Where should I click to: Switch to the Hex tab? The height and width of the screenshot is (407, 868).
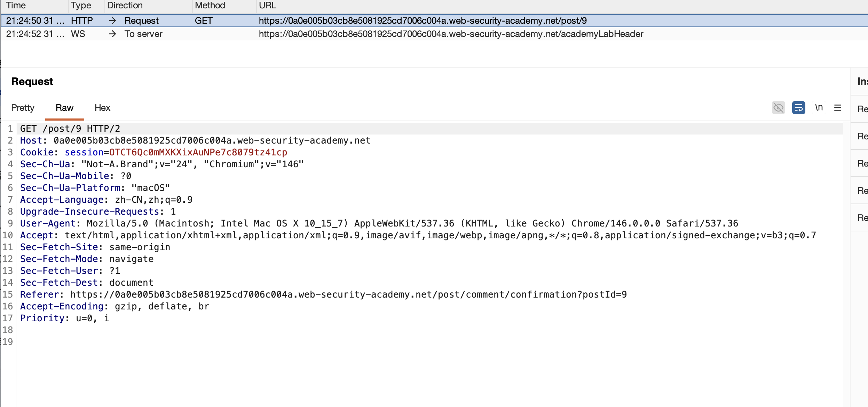[x=102, y=108]
